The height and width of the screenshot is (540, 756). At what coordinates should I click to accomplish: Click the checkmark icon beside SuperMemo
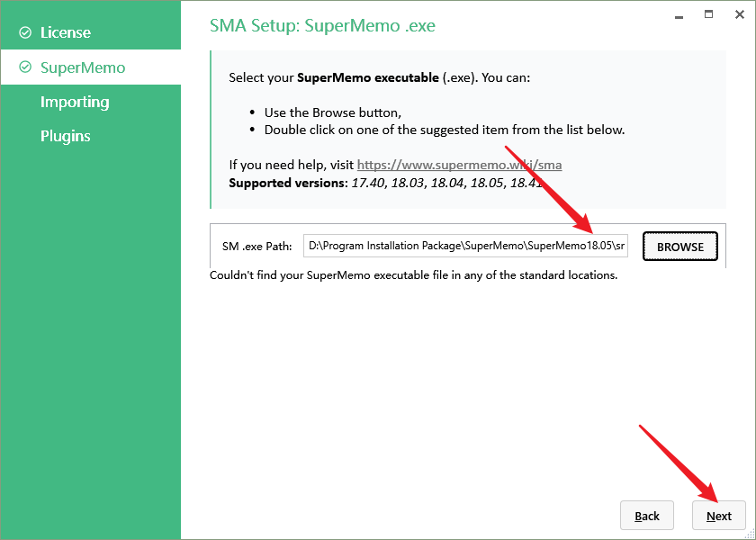pyautogui.click(x=24, y=68)
